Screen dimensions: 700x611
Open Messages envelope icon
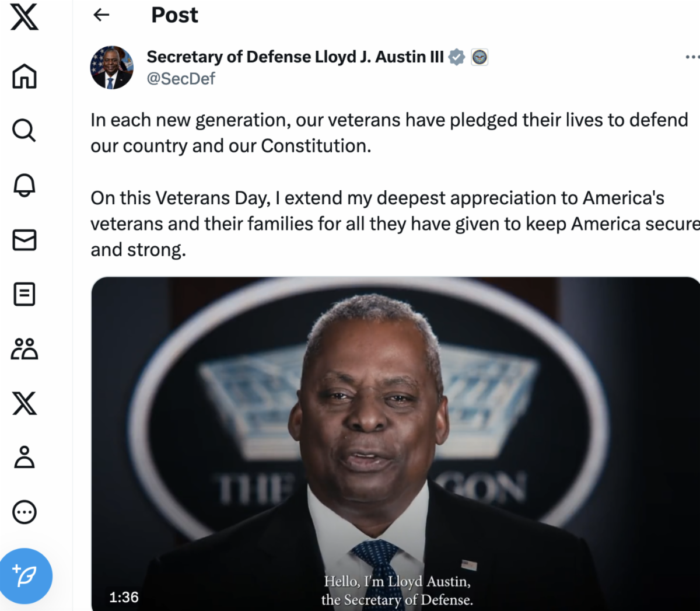(x=24, y=240)
